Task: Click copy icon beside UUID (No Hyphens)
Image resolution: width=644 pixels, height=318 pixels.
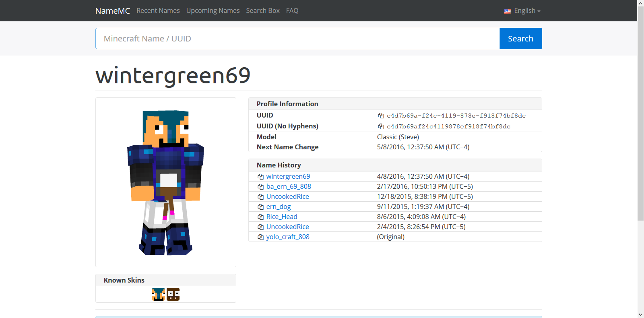Action: coord(381,126)
